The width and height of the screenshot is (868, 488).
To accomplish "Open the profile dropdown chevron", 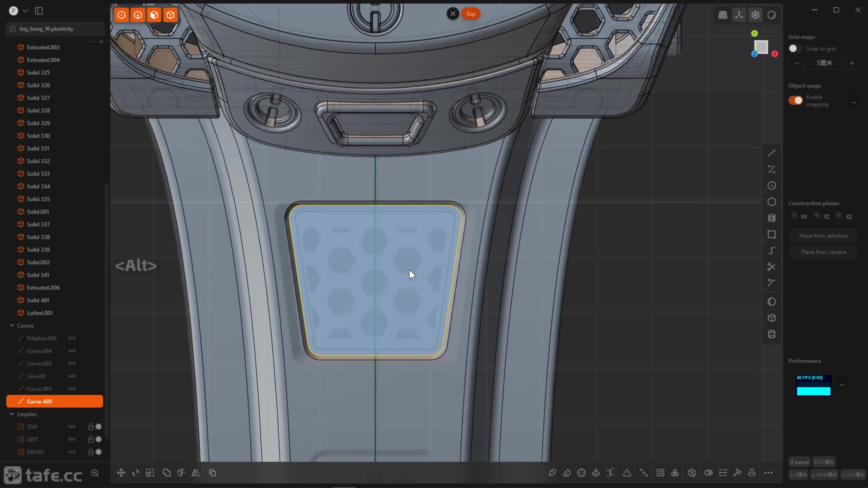I will point(25,11).
